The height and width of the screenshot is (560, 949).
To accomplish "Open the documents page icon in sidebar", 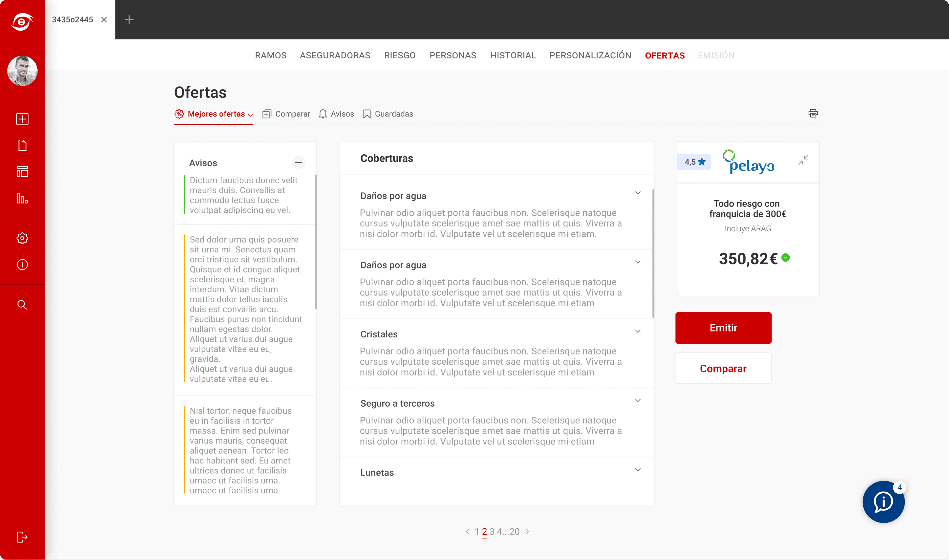I will coord(22,146).
